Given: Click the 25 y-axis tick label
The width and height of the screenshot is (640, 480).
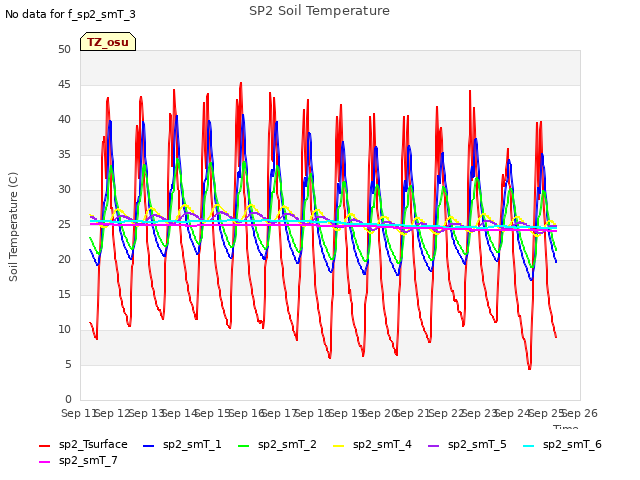Looking at the screenshot, I should [x=64, y=224].
